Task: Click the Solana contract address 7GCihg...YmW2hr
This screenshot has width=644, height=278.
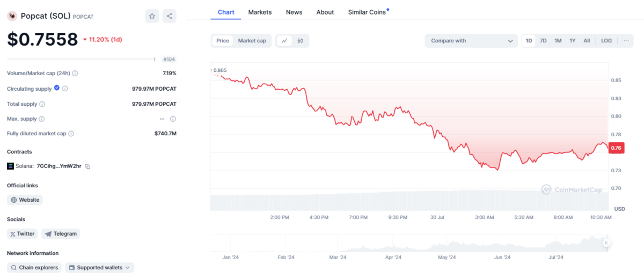Action: tap(59, 166)
